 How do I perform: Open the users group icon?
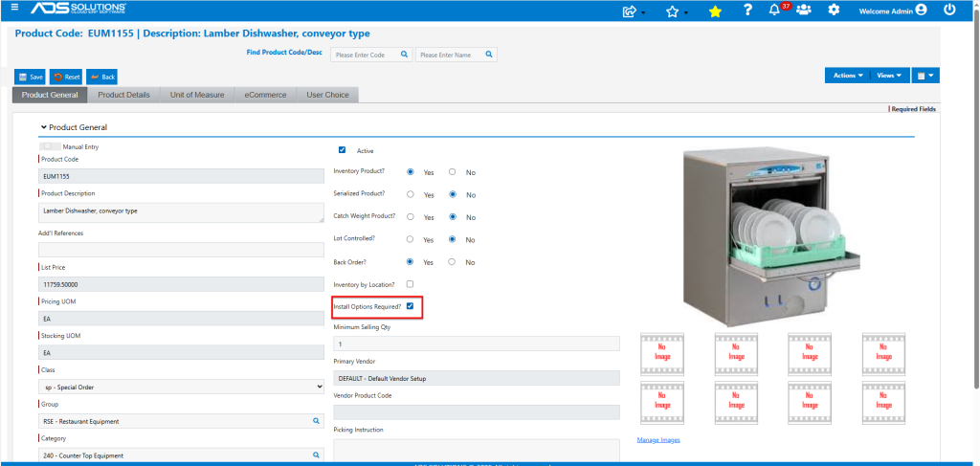[x=804, y=10]
